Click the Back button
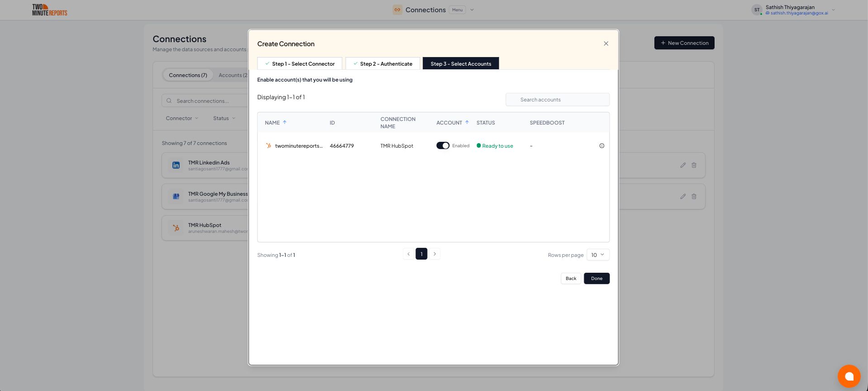The width and height of the screenshot is (868, 391). click(571, 279)
